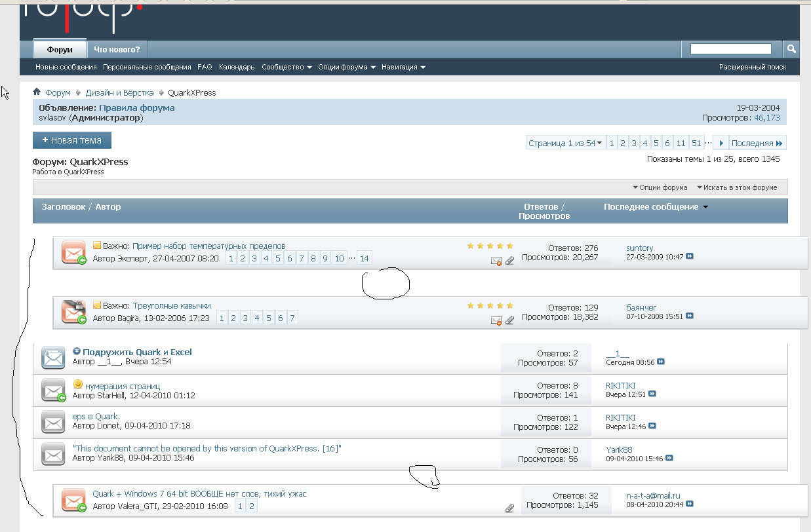Open user suntory profile link
This screenshot has height=532, width=811.
[640, 248]
